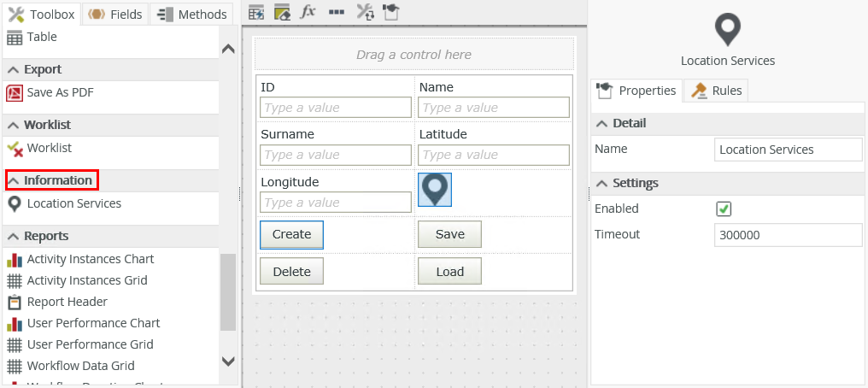
Task: Click the 'Drag a control here' row
Action: [414, 54]
